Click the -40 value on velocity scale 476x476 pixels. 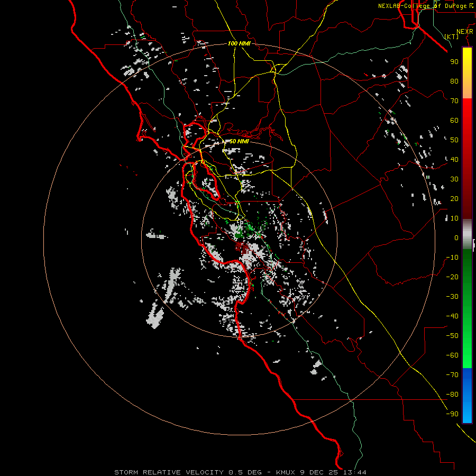452,316
